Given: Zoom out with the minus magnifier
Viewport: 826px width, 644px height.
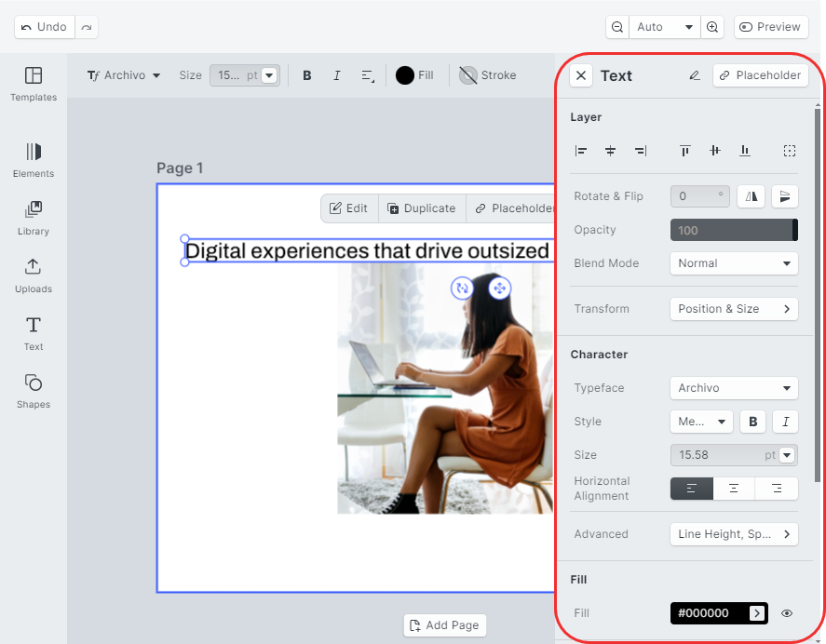Looking at the screenshot, I should [x=617, y=27].
